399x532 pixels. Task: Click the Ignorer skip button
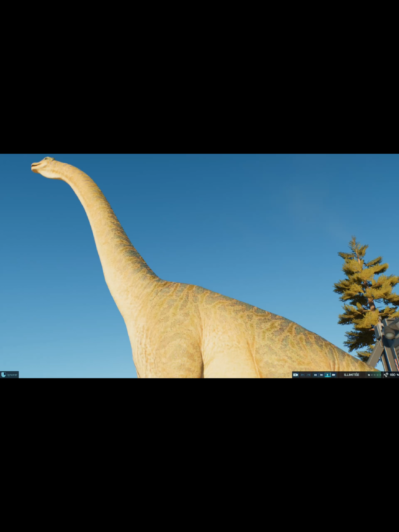click(x=9, y=375)
